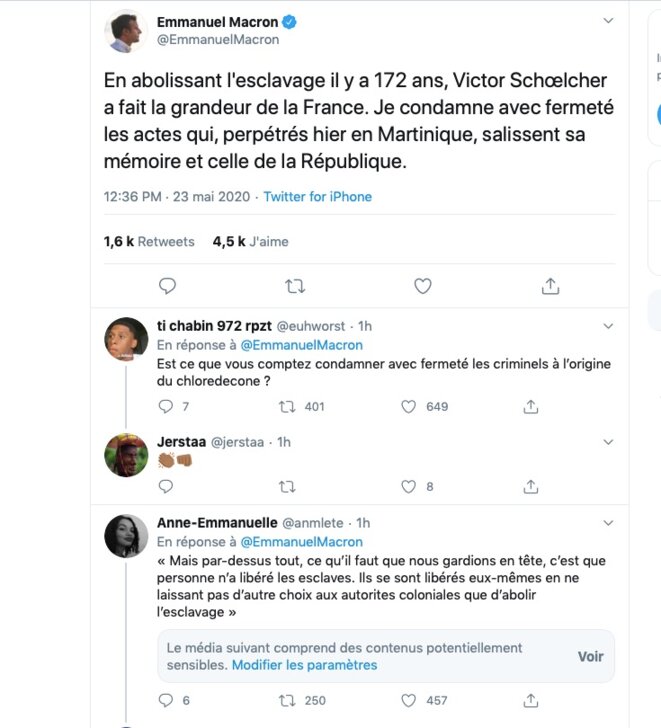Like ti chabin 972 rpzt's reply
Screen dimensions: 661x728
click(x=408, y=407)
